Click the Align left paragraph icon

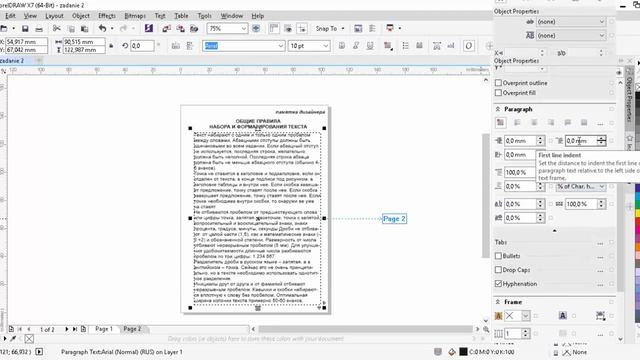(x=517, y=122)
